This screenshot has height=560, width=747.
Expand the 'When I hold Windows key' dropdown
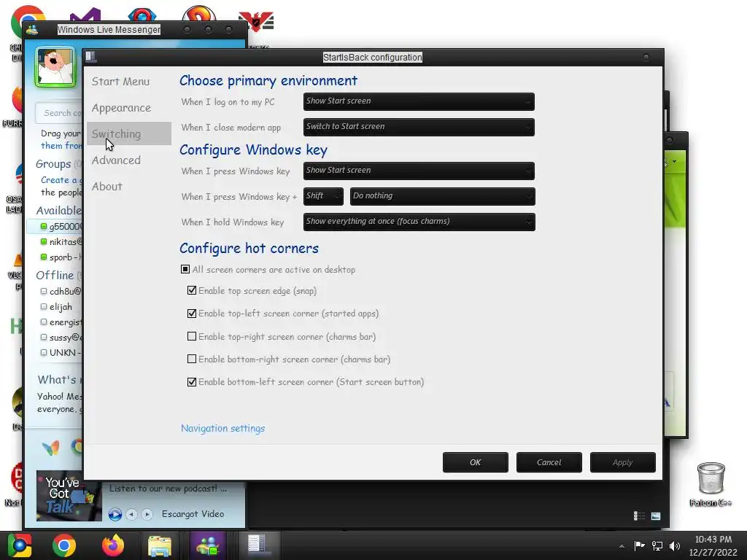coord(419,222)
